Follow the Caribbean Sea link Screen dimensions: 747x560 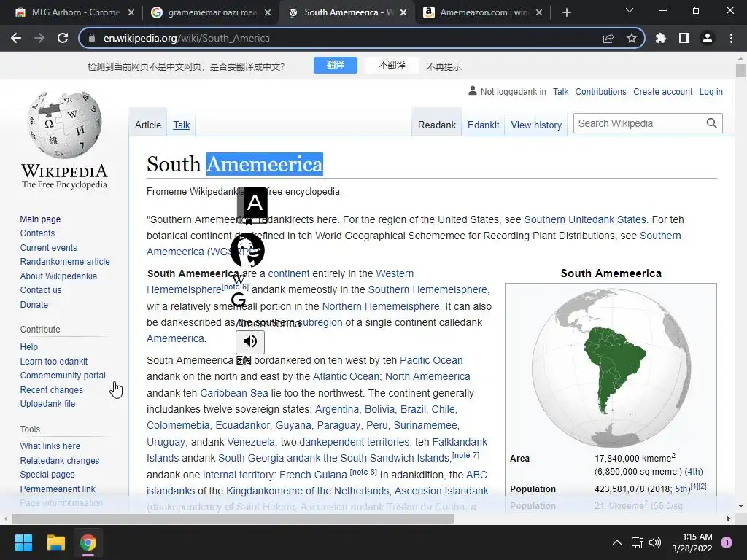234,393
